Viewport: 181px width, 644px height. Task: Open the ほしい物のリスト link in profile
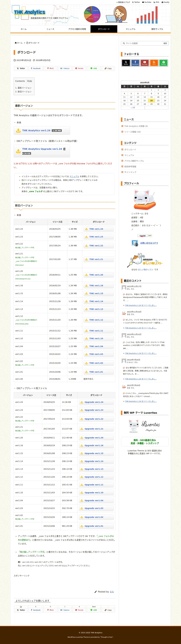tap(146, 270)
